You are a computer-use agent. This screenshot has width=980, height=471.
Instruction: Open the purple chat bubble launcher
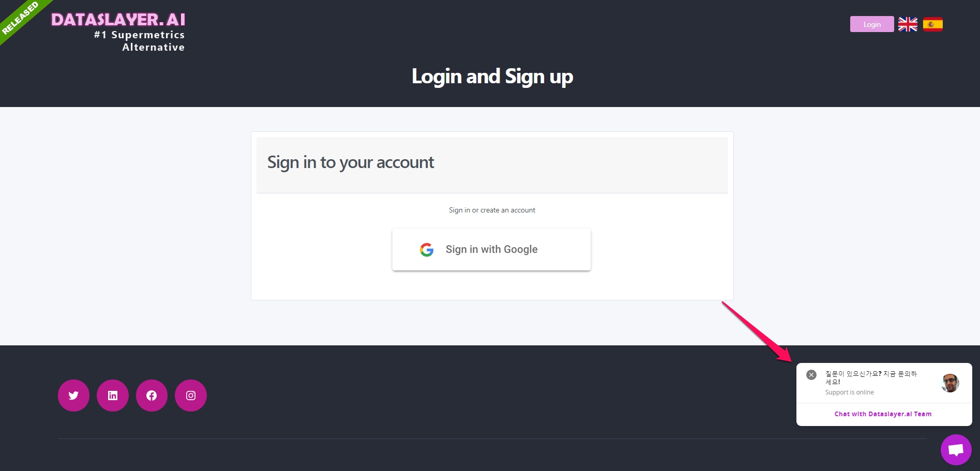click(x=956, y=449)
